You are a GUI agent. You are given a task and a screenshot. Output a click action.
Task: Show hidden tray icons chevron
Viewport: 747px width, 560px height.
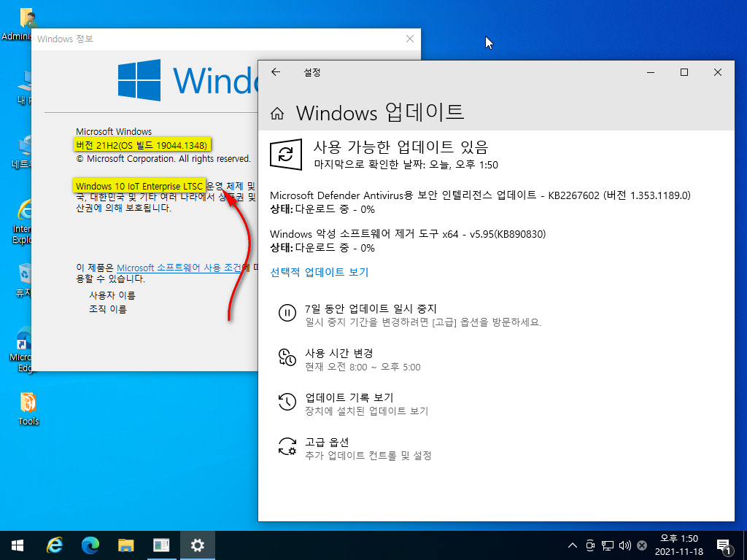(573, 545)
